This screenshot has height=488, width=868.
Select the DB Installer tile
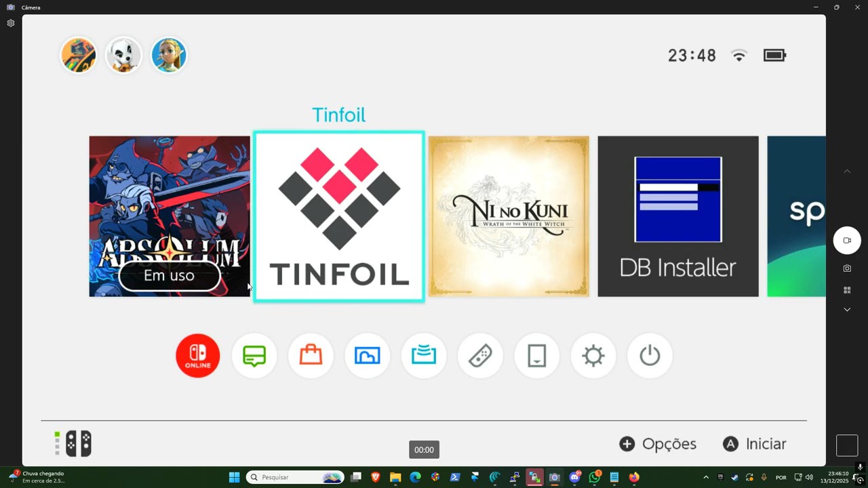(678, 216)
